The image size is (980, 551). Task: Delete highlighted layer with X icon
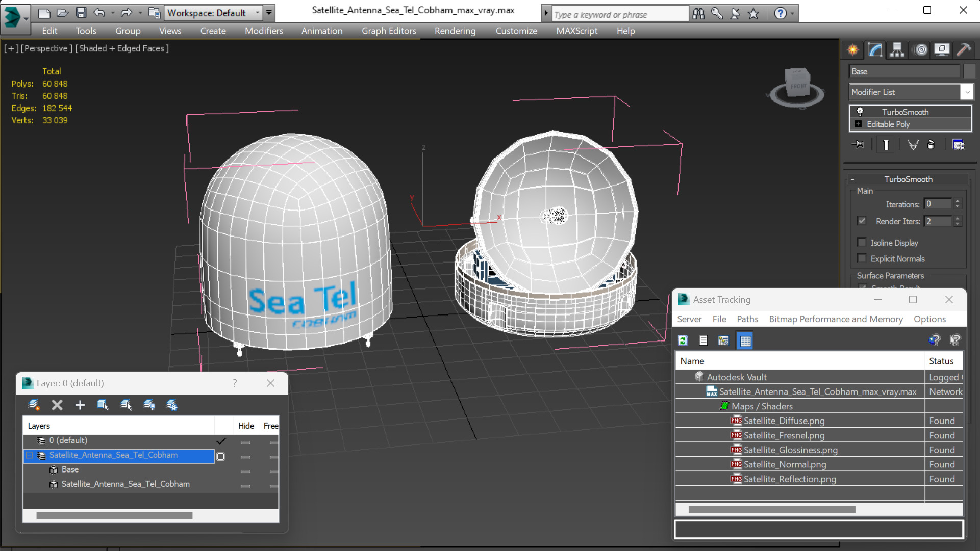point(57,405)
